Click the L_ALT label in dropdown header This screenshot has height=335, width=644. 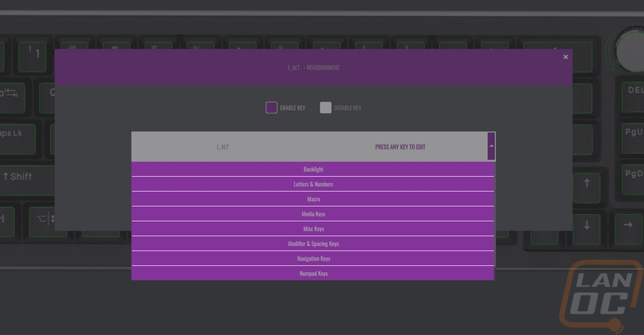point(223,147)
